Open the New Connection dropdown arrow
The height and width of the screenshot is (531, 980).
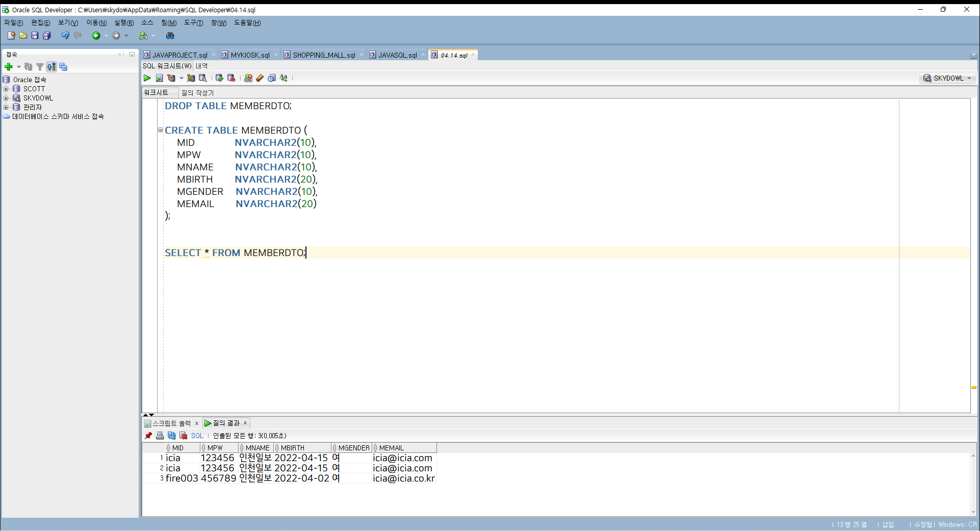(18, 67)
